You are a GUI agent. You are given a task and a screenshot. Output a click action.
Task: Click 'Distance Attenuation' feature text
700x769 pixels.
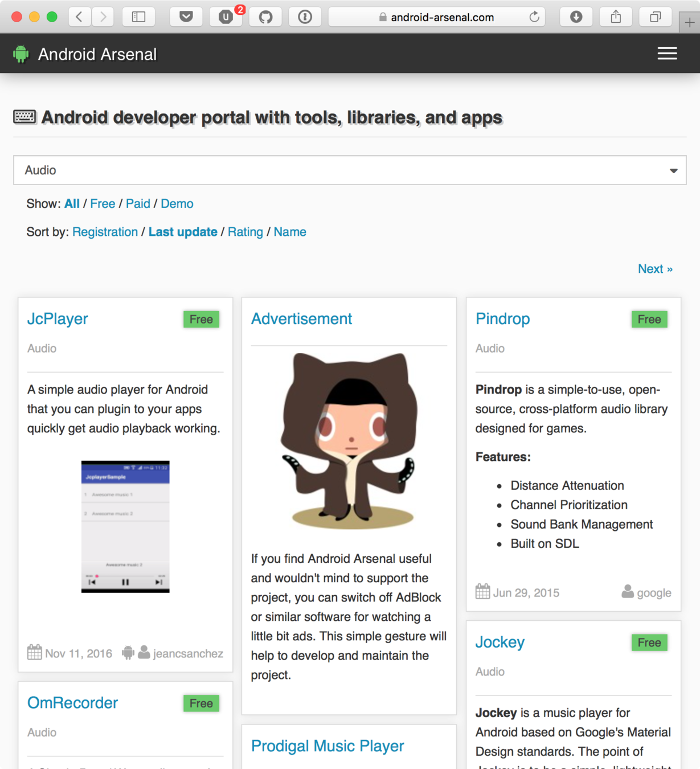(x=567, y=486)
